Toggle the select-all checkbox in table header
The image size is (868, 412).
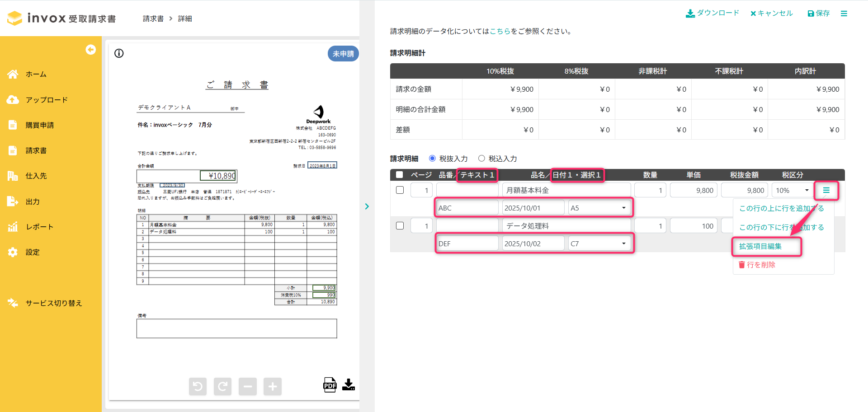coord(399,175)
